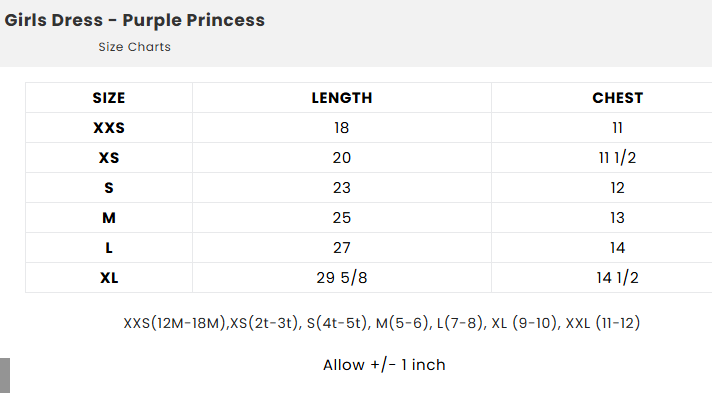
Task: Click the XXS length value 18
Action: [x=341, y=128]
